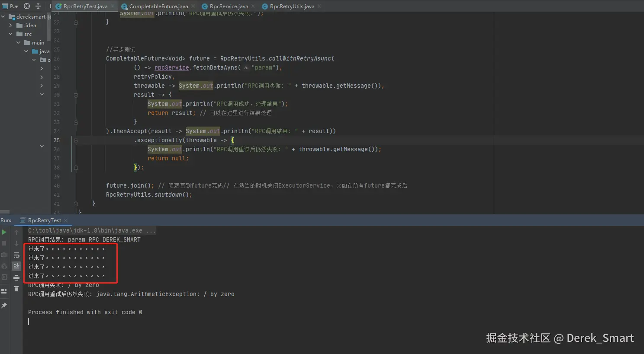Click the src folder icon in project tree

point(19,34)
